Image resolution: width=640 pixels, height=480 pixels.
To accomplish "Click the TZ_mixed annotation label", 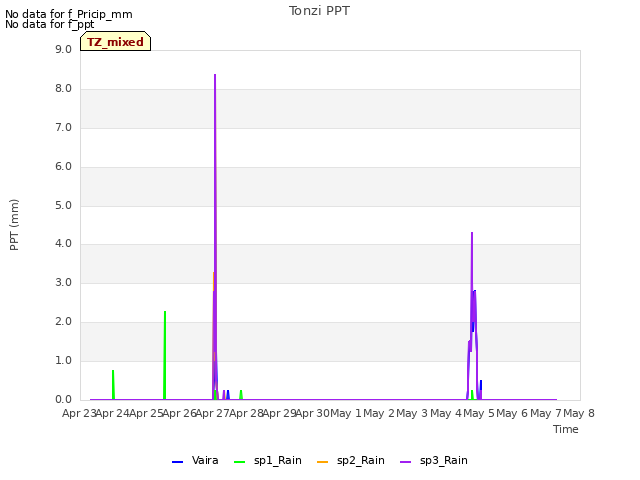I will [116, 41].
